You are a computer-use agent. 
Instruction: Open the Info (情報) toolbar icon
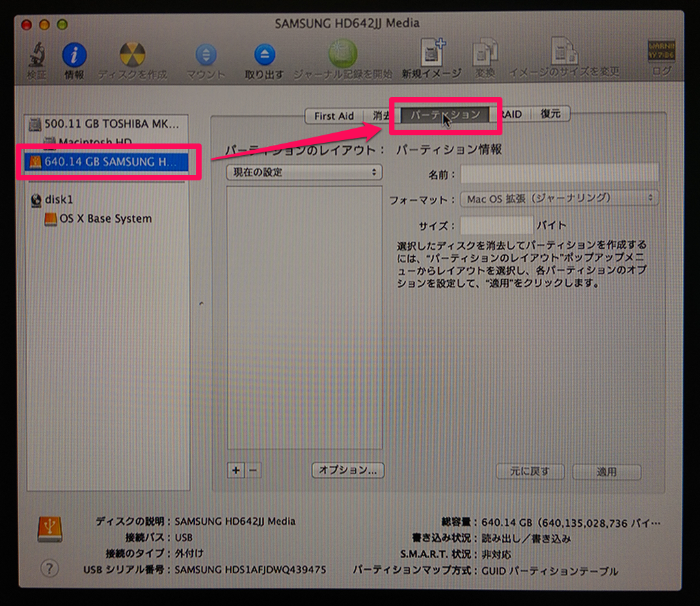74,55
